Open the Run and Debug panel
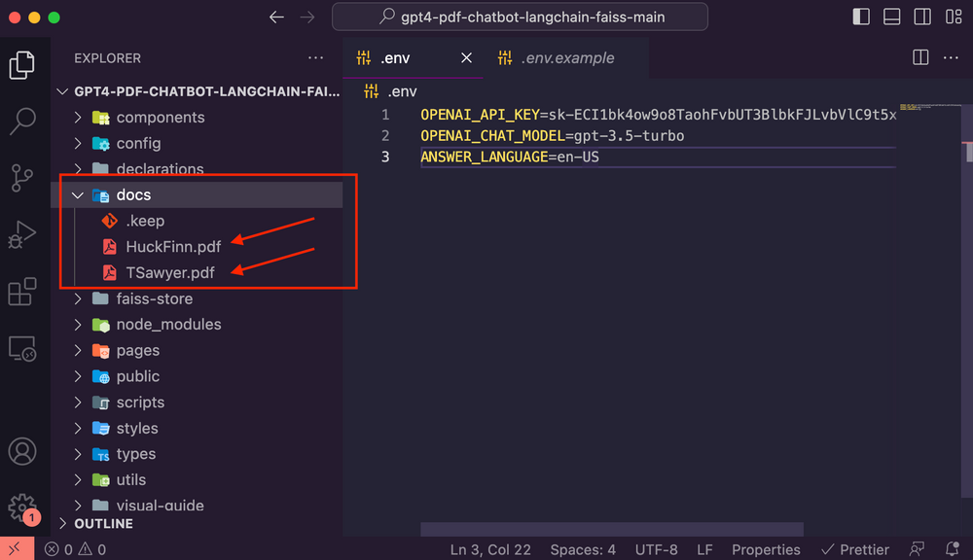This screenshot has width=973, height=560. click(x=23, y=234)
